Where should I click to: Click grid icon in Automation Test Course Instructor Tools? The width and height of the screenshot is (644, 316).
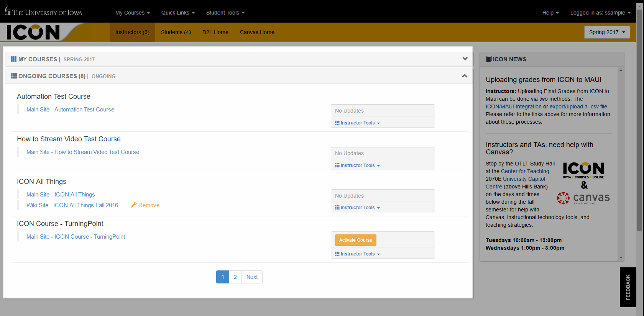[337, 123]
